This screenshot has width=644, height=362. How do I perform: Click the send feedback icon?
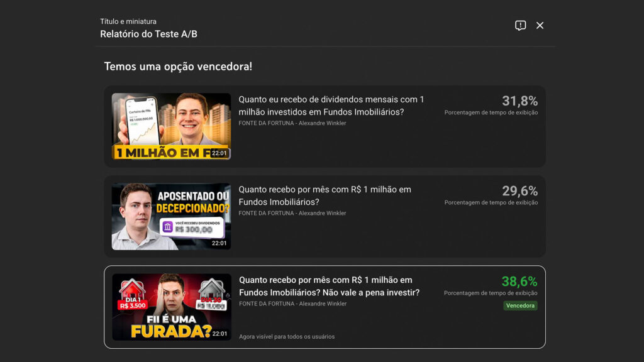(x=520, y=26)
